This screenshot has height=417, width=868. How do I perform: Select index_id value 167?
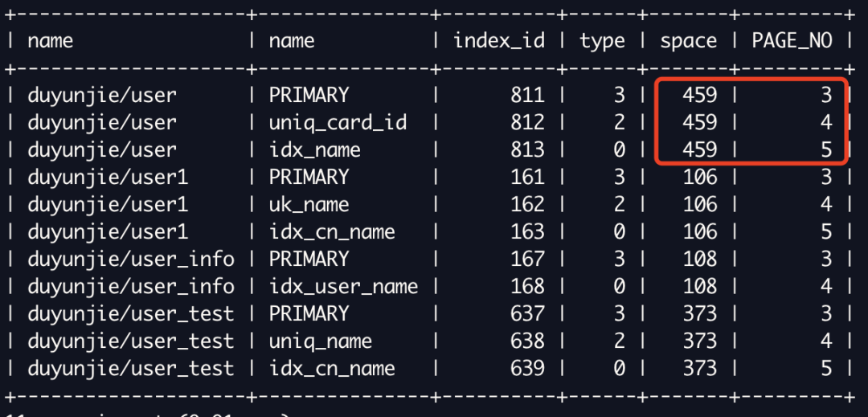point(527,260)
